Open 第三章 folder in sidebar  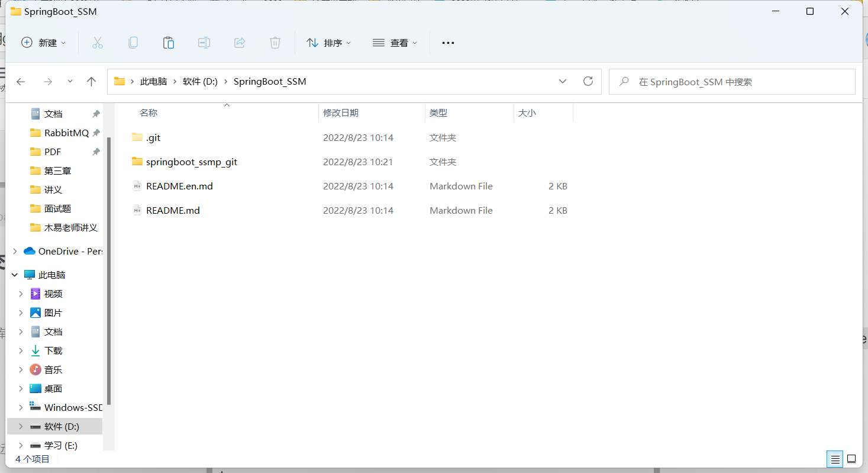(58, 170)
